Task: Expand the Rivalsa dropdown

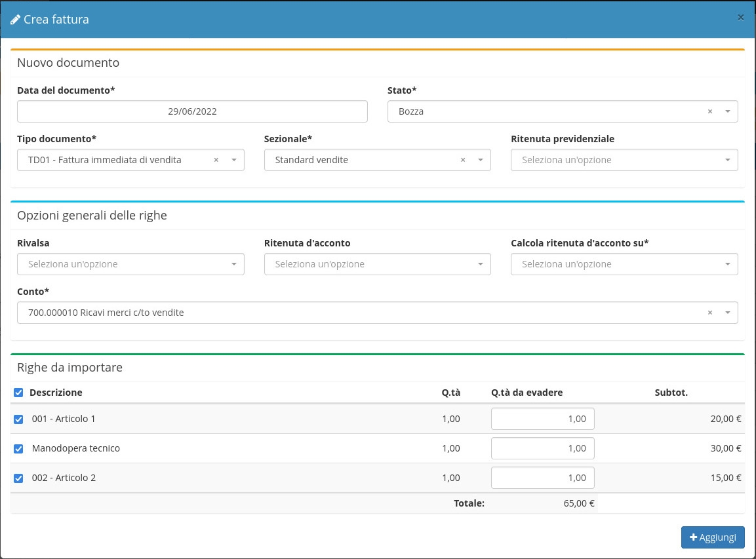Action: pyautogui.click(x=130, y=264)
